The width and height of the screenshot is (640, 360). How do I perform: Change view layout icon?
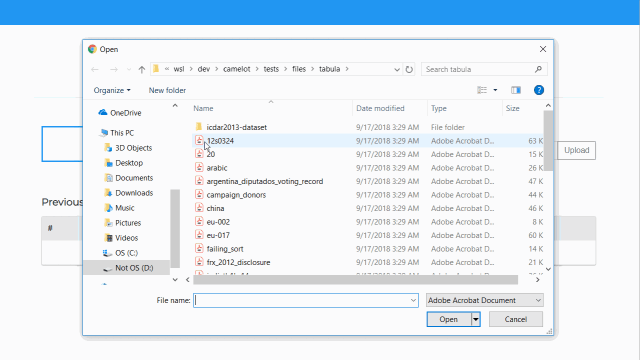pos(482,90)
